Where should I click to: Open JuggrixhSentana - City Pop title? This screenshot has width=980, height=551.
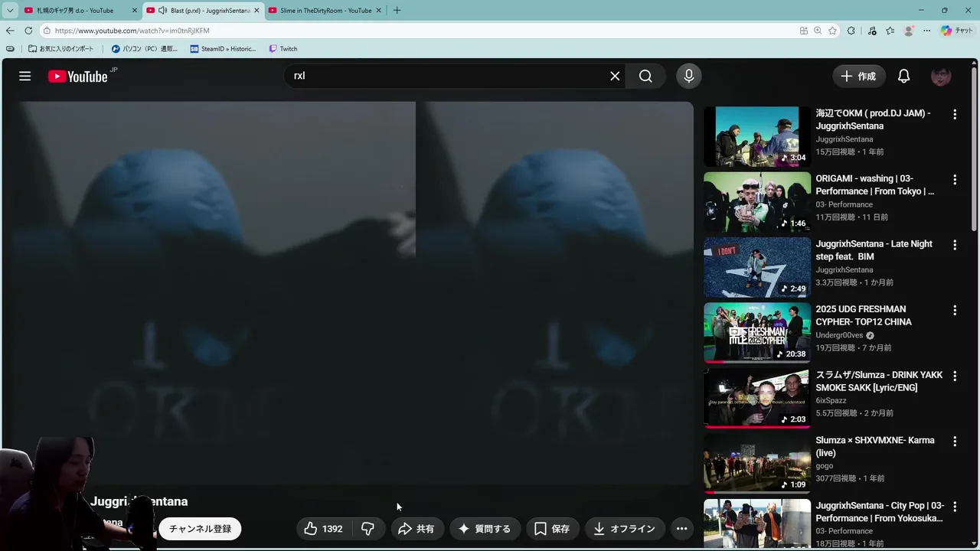pos(880,512)
